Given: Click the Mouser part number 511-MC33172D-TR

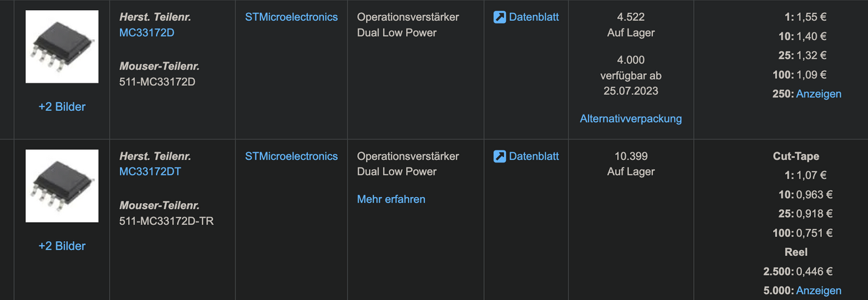Looking at the screenshot, I should pos(167,220).
